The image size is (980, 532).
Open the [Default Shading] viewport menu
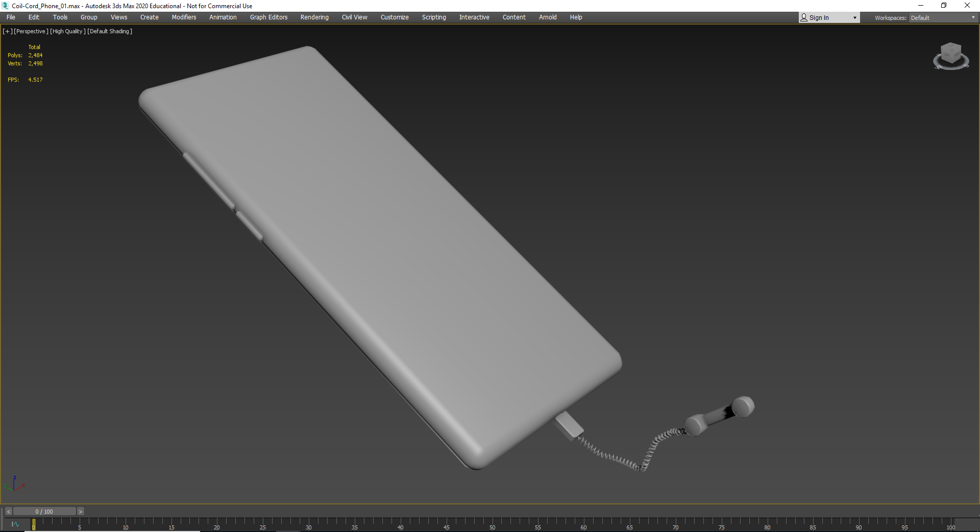click(x=110, y=31)
